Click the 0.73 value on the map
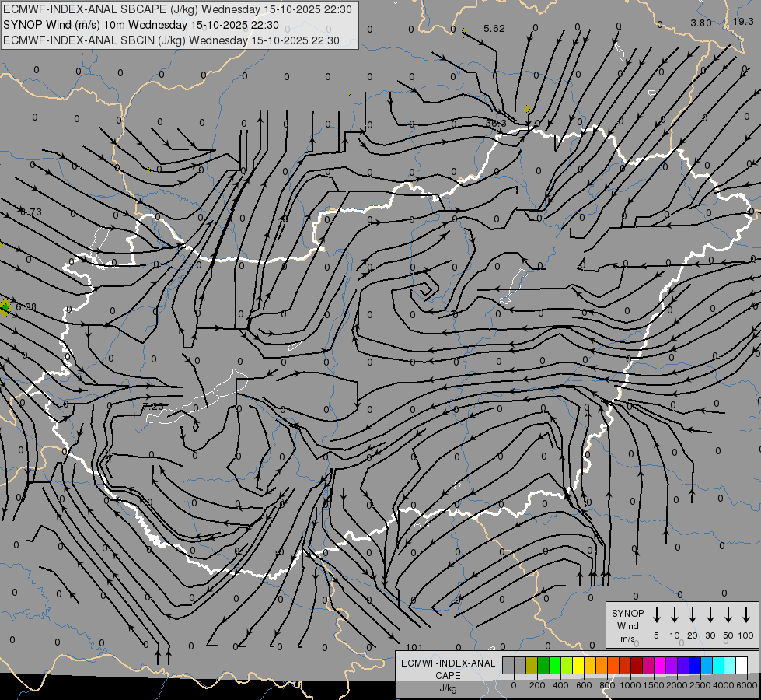The width and height of the screenshot is (761, 700). (x=31, y=212)
